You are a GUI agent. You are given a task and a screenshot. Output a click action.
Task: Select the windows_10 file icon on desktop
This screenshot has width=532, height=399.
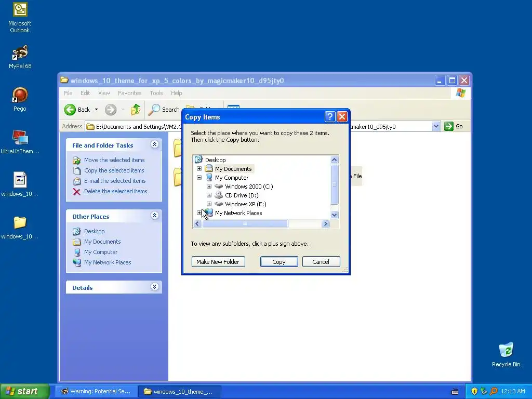20,184
